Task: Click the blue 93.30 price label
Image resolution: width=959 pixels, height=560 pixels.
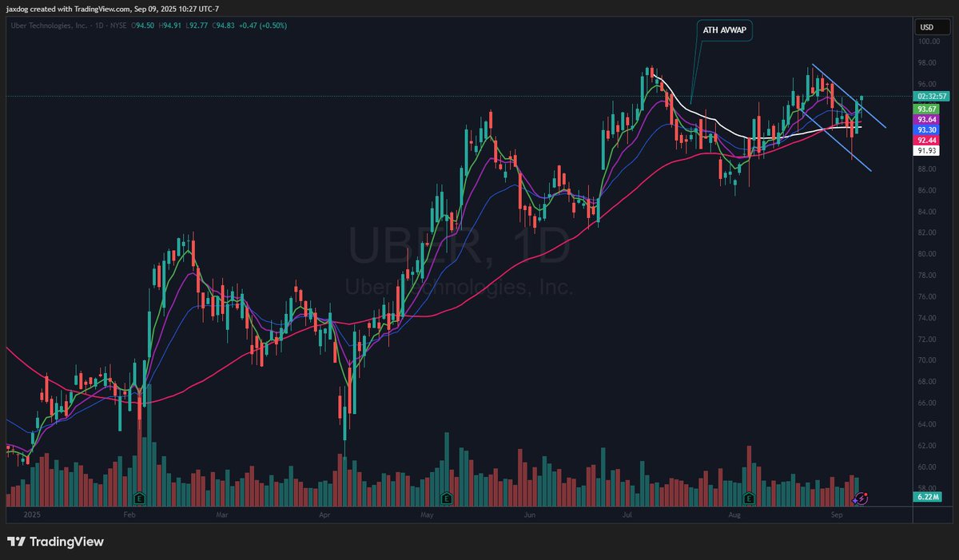Action: pos(927,129)
